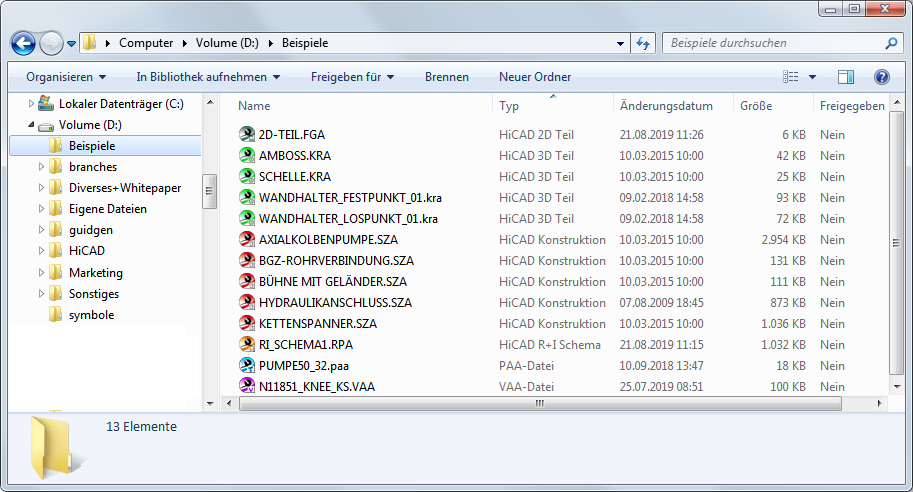Image resolution: width=913 pixels, height=492 pixels.
Task: Click the SCHELLE.KRA file icon
Action: tap(247, 176)
